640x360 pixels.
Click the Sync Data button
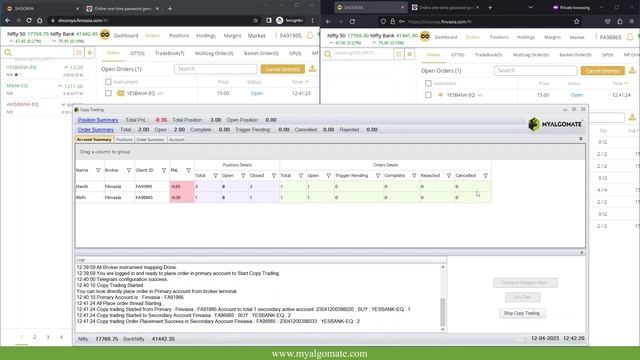522,297
